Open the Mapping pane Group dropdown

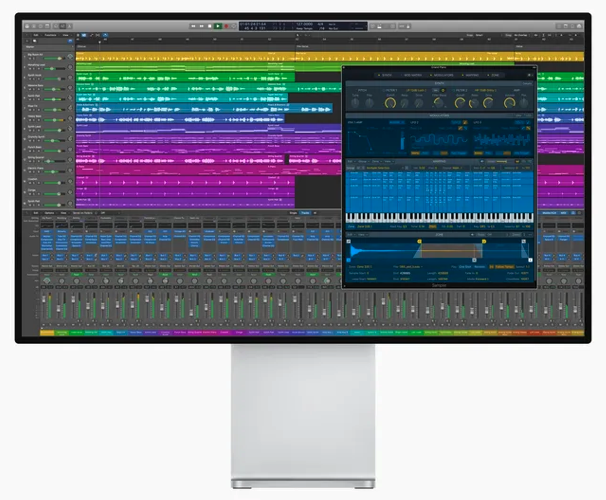tap(364, 161)
